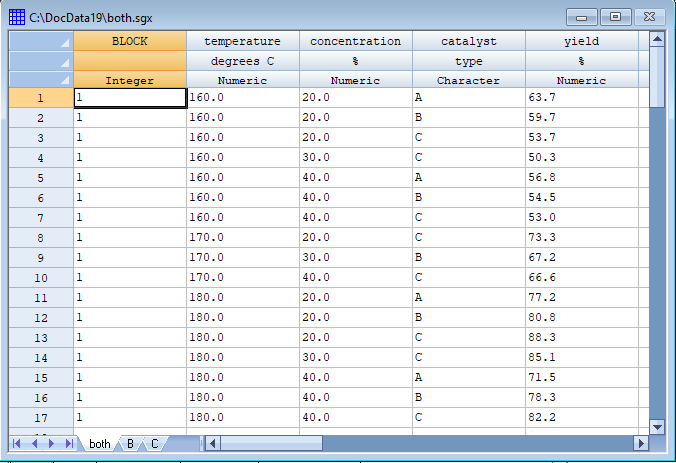Maximize the both.sgx data window
This screenshot has height=463, width=676.
coord(616,16)
